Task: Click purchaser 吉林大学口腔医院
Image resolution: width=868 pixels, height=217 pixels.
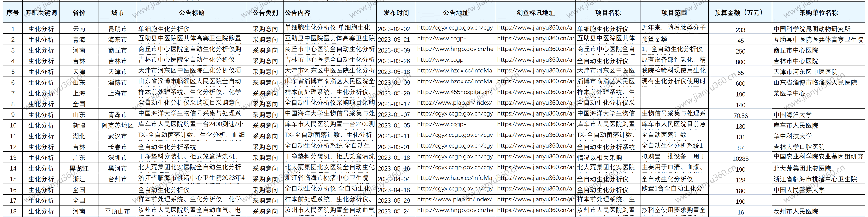Action: click(x=799, y=147)
